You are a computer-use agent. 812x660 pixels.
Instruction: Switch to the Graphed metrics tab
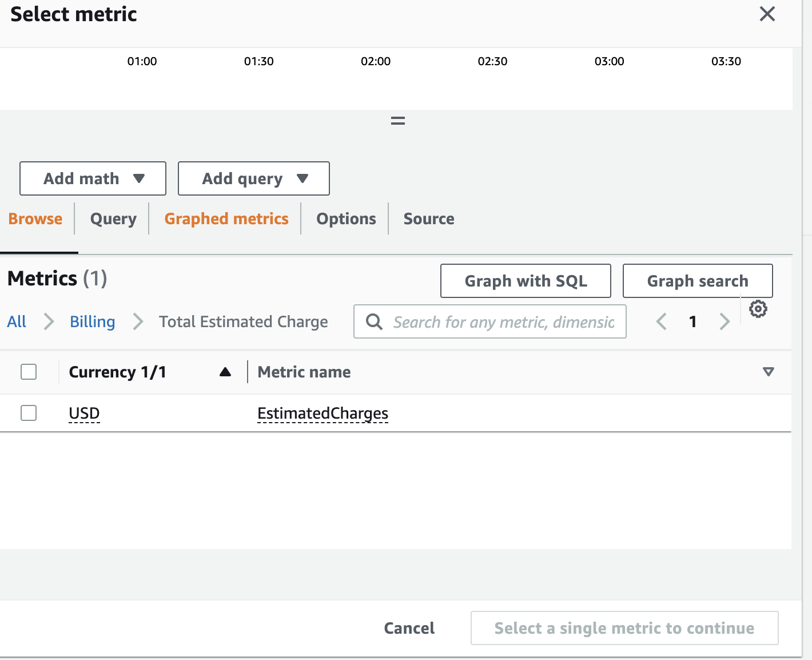[x=226, y=219]
